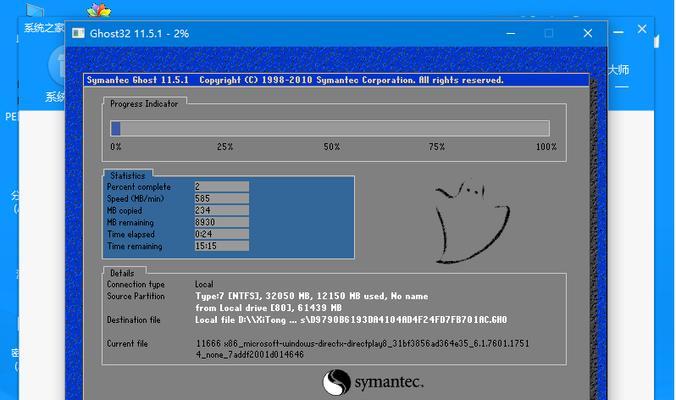676x400 pixels.
Task: Click the Speed (MB/min) label
Action: pos(135,199)
